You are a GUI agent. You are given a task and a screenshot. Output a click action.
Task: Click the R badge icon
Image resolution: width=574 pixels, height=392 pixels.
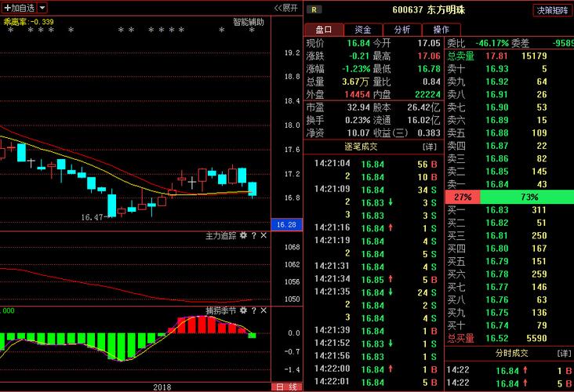click(x=314, y=10)
